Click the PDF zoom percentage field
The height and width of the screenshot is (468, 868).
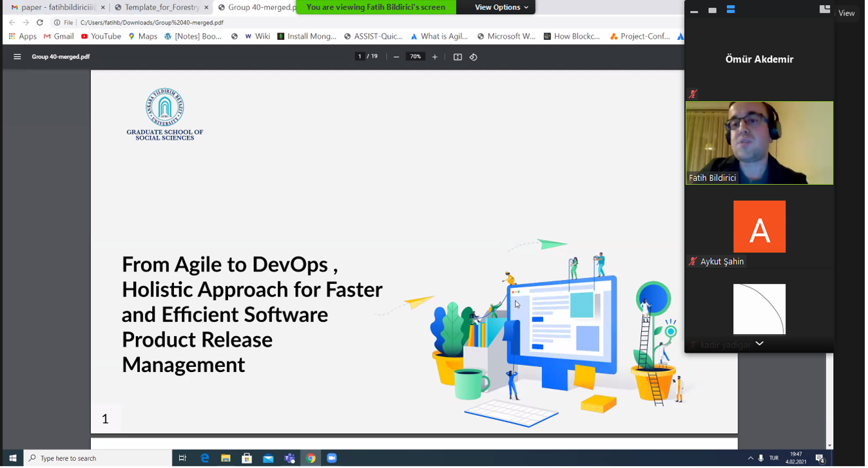tap(416, 57)
